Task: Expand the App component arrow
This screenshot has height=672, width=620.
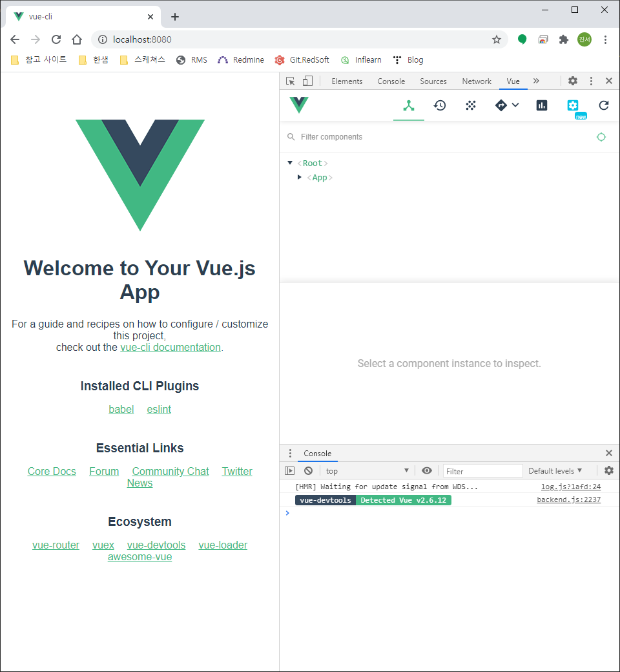Action: tap(300, 177)
